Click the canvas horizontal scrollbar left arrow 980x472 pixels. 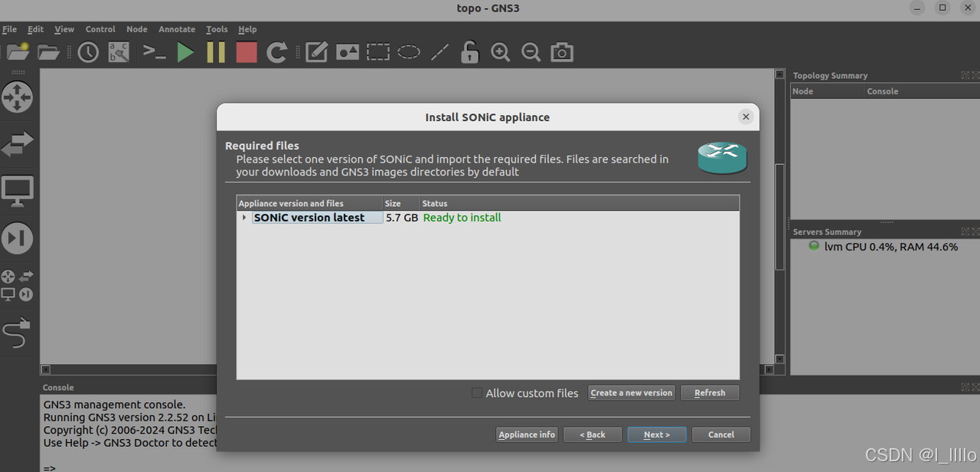pyautogui.click(x=45, y=369)
